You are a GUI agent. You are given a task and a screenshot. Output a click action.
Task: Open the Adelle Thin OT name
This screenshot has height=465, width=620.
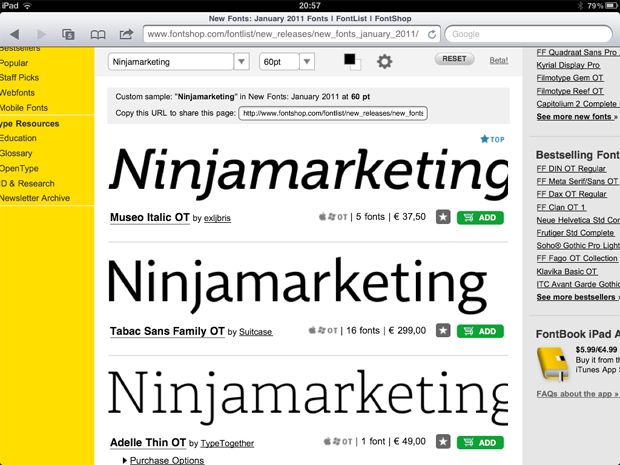(x=148, y=442)
